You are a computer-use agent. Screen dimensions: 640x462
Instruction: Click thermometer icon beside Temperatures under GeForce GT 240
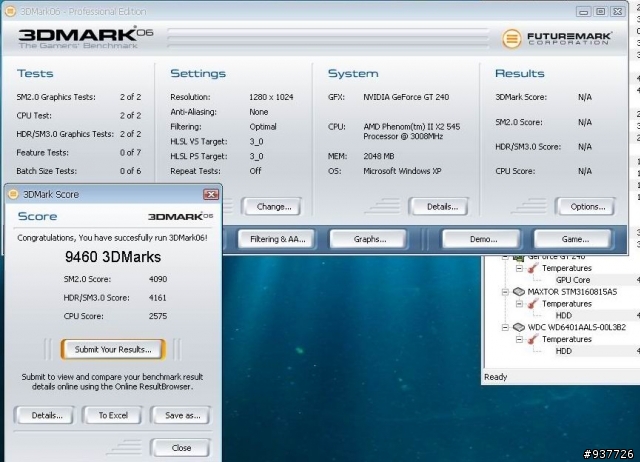point(532,268)
